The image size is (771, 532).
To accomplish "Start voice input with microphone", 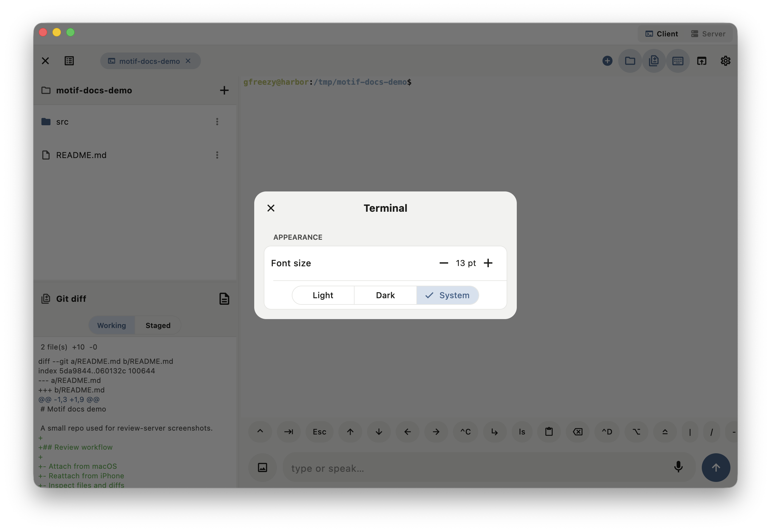I will pos(678,467).
